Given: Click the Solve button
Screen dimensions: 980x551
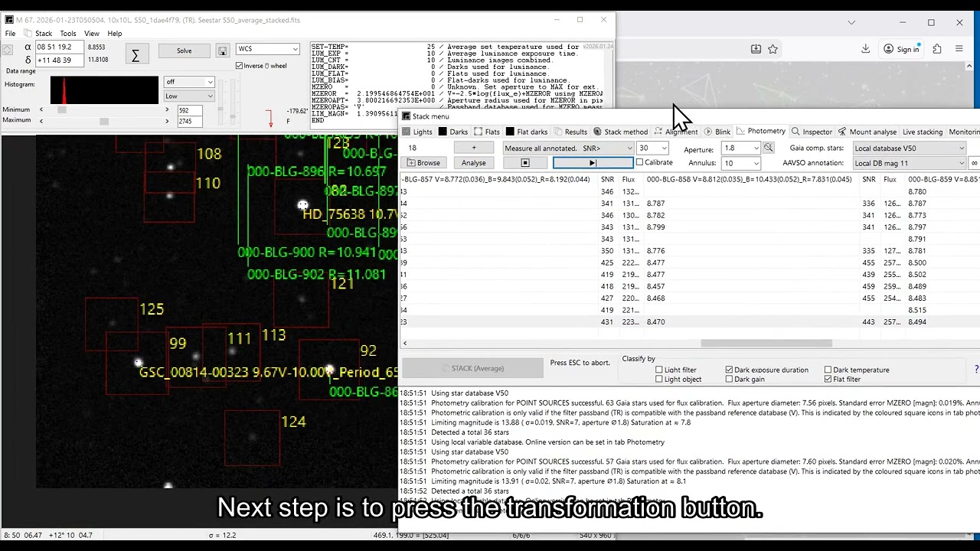Looking at the screenshot, I should (x=185, y=51).
